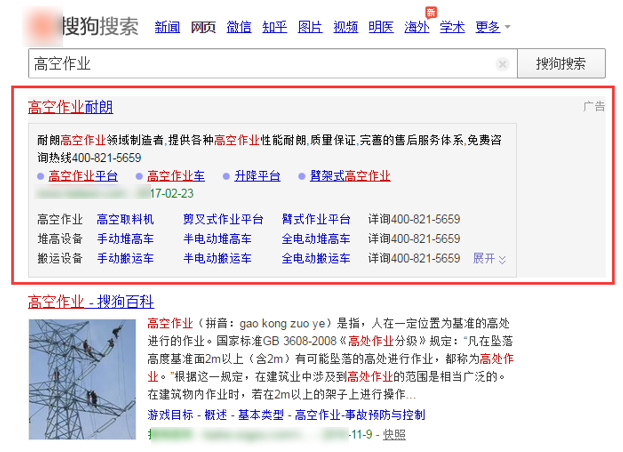This screenshot has width=623, height=452.
Task: Clear the search box with X icon
Action: (503, 64)
